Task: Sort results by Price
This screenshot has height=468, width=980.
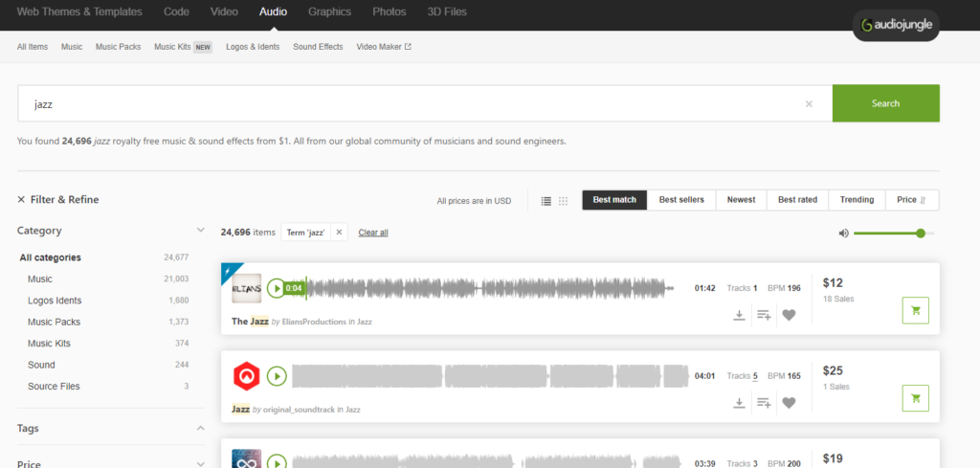Action: (x=912, y=200)
